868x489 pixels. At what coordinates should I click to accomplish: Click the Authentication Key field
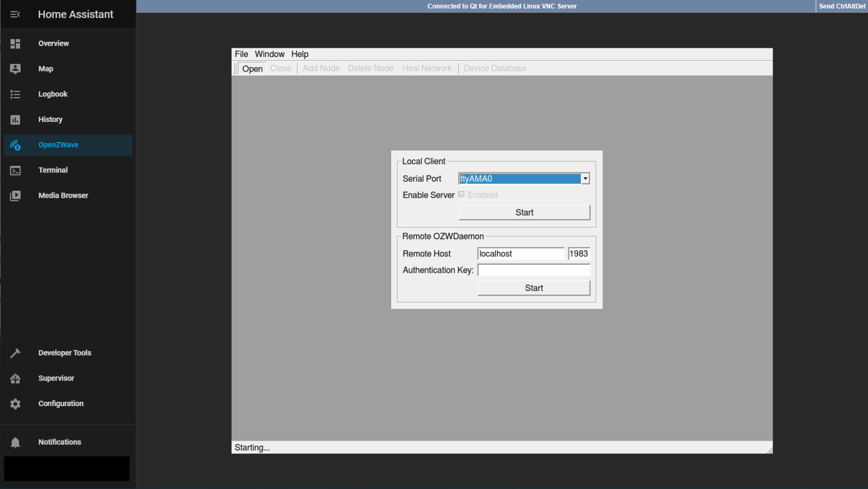pos(534,270)
